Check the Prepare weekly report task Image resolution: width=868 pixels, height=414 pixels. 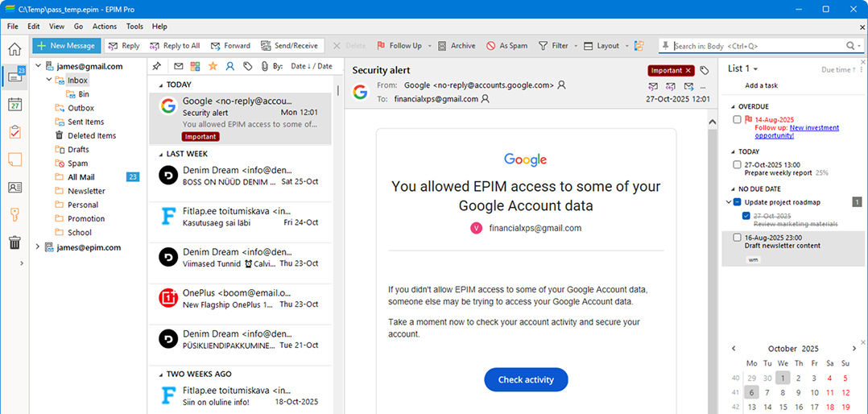point(738,165)
